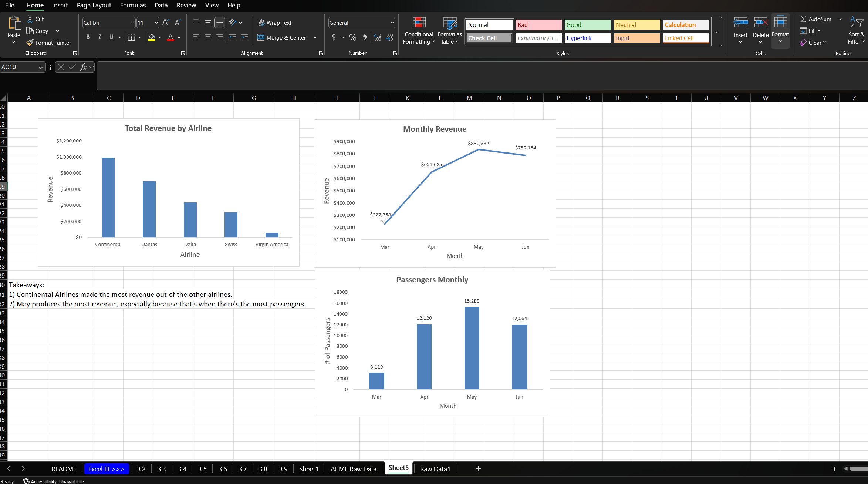Apply the Borders icon
This screenshot has width=868, height=484.
(131, 37)
